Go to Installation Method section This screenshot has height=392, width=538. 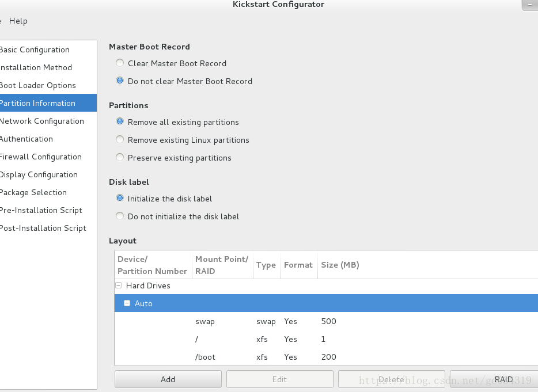(x=48, y=67)
